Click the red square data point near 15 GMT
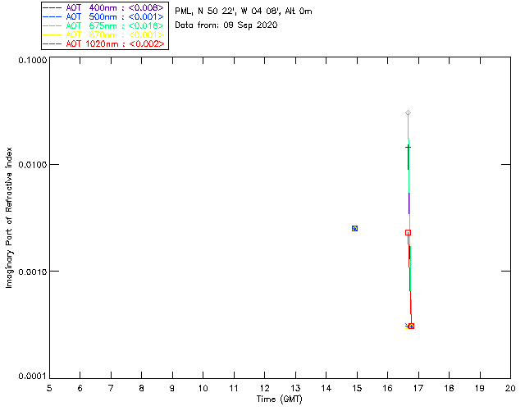The image size is (525, 420). 354,228
